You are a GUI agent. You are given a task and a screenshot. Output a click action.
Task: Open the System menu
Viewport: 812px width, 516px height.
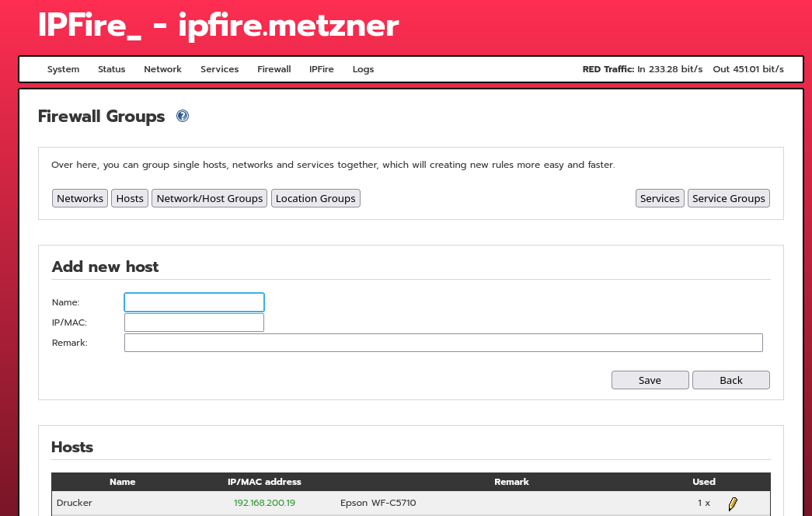(63, 69)
